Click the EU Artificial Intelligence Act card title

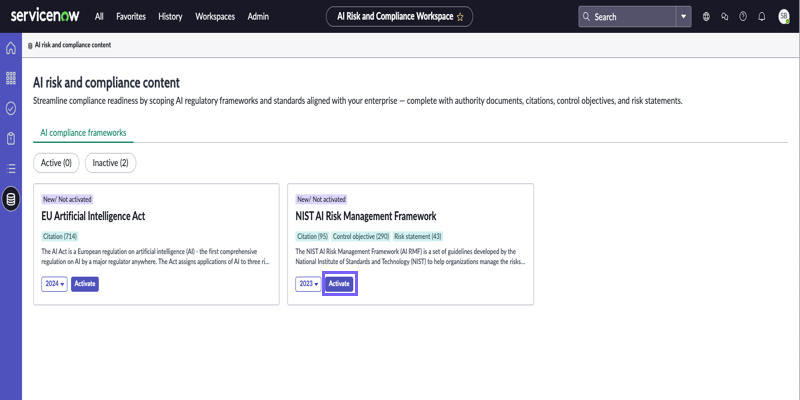click(93, 216)
